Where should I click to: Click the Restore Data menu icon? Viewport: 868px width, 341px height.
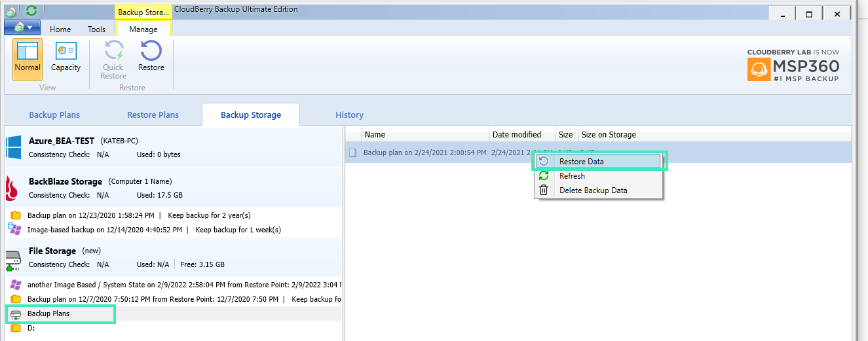[543, 161]
